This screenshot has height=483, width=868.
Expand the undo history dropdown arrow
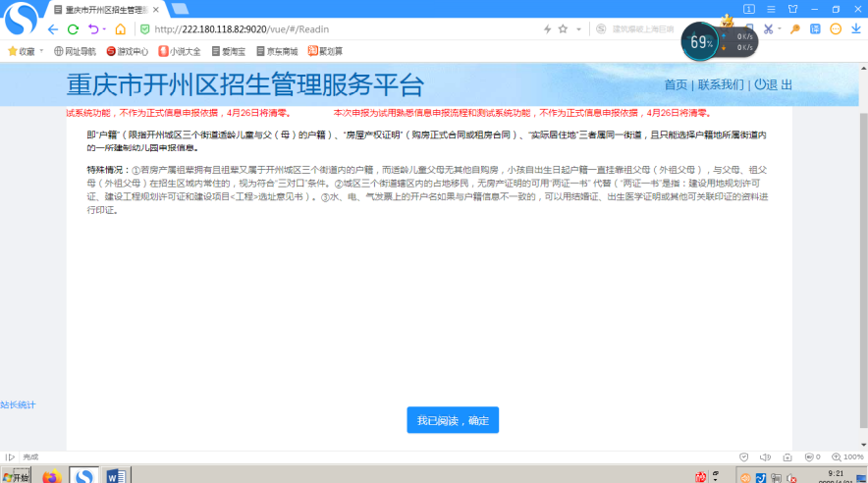pos(104,29)
